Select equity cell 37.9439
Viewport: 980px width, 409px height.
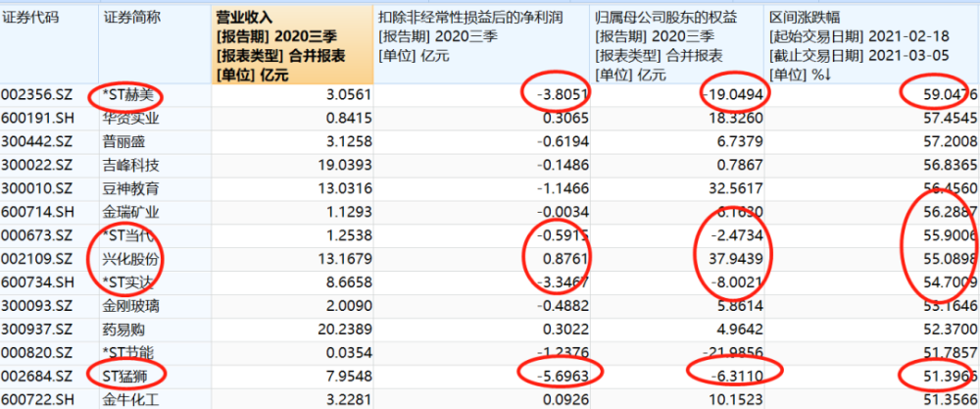(736, 260)
